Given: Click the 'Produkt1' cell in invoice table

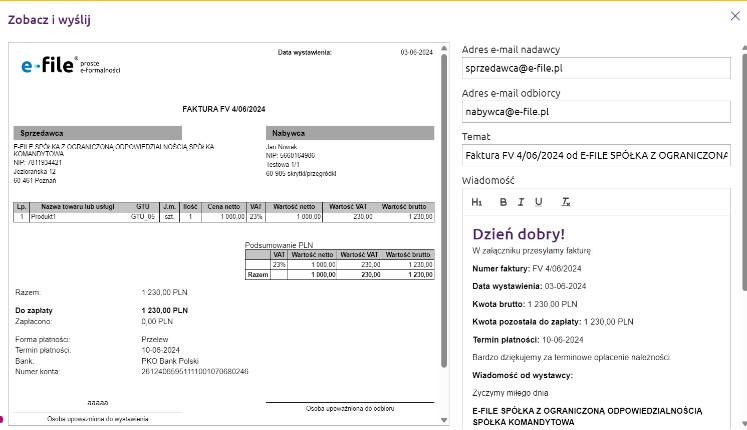Looking at the screenshot, I should click(x=43, y=217).
